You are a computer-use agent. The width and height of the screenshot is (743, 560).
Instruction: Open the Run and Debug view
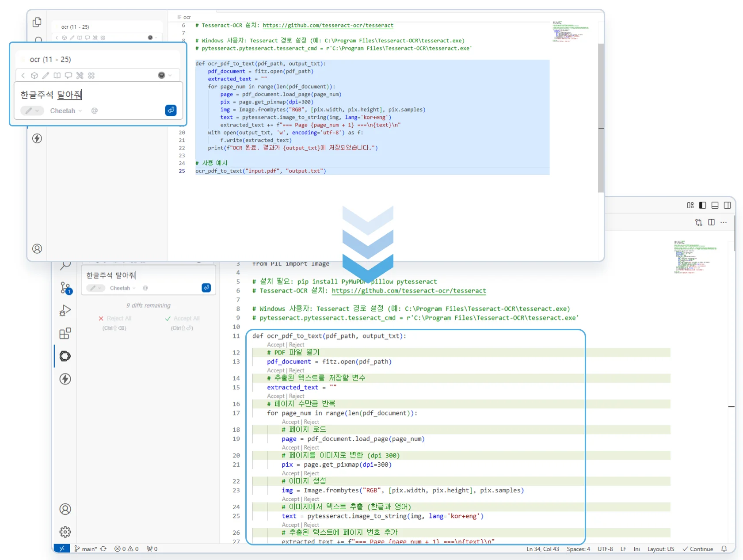point(65,311)
